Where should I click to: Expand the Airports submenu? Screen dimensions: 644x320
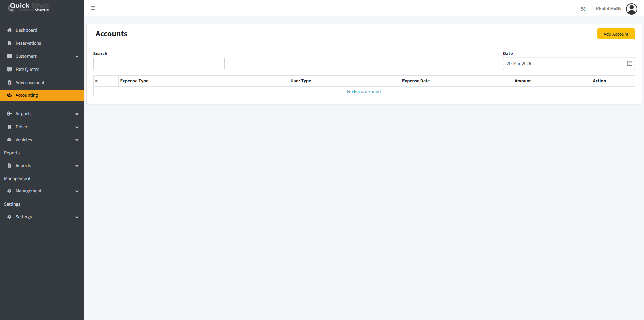(77, 114)
